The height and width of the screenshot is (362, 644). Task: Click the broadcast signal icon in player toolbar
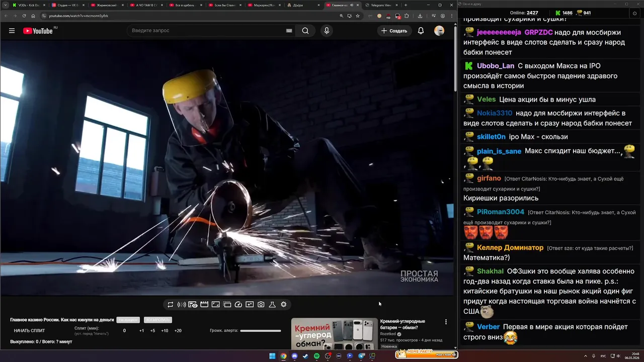(182, 304)
